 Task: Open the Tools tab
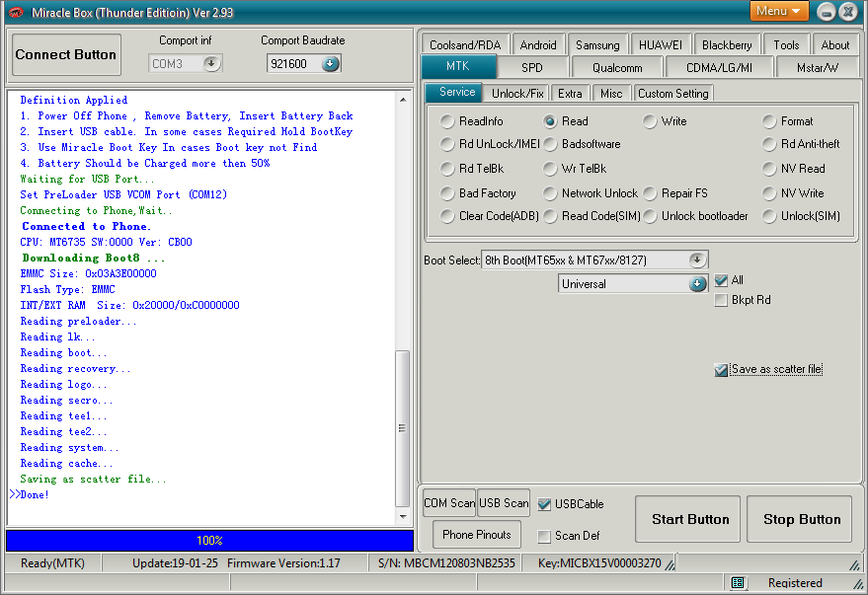point(786,44)
